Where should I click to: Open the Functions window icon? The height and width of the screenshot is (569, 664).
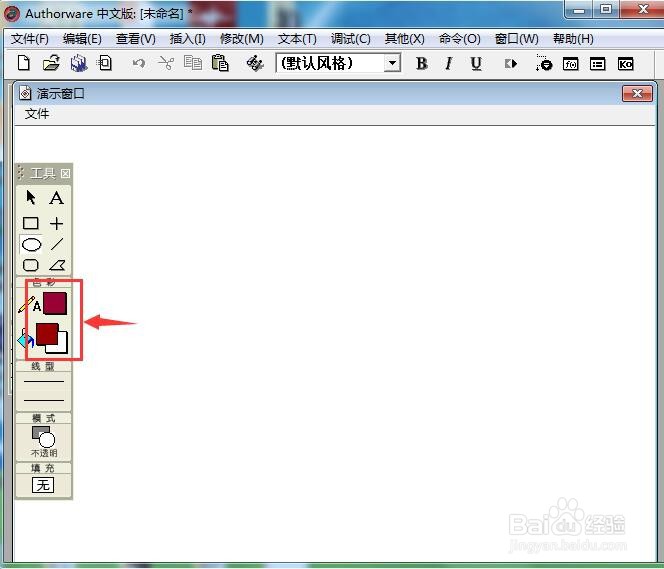(x=570, y=64)
